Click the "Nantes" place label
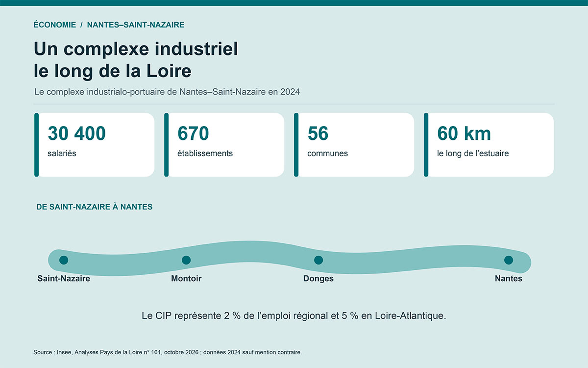588x368 pixels. point(509,279)
